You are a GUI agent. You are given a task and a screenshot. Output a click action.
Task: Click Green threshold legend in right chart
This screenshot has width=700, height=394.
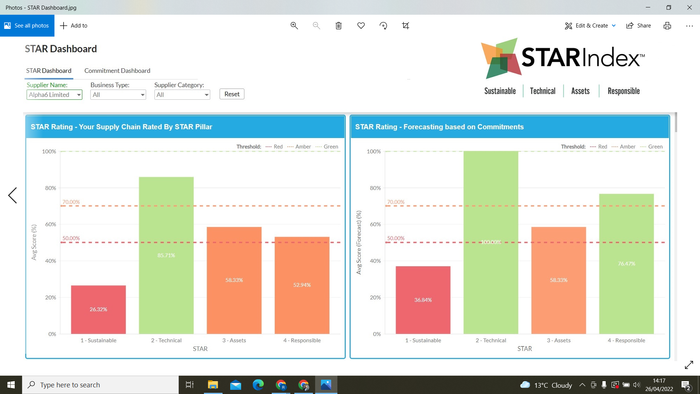tap(651, 146)
